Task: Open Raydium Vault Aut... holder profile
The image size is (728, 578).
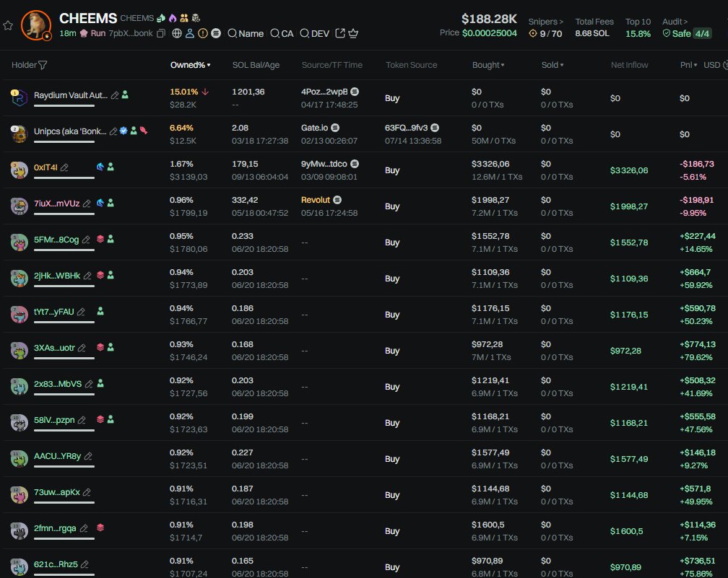Action: (x=71, y=95)
